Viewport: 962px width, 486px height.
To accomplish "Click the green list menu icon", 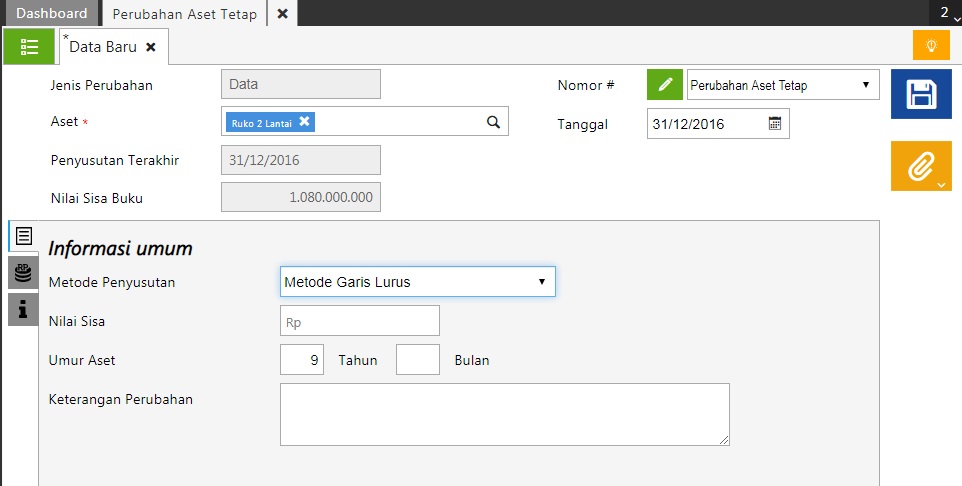I will click(29, 47).
